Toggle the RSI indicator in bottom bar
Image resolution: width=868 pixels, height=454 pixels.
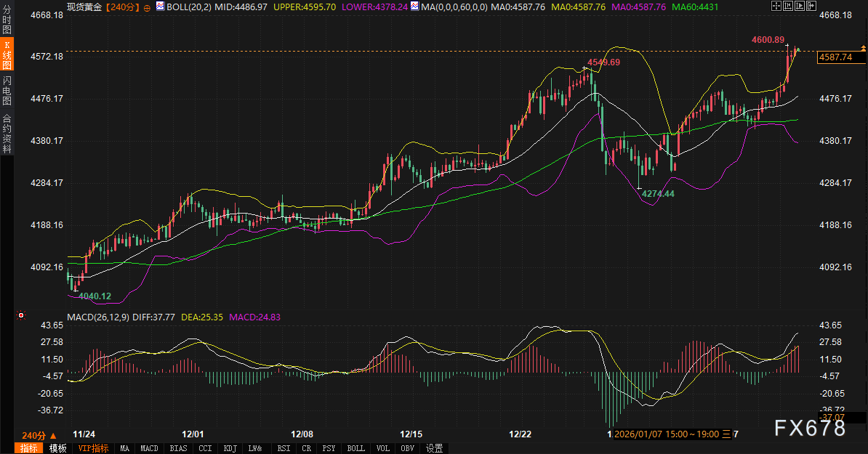[x=283, y=448]
